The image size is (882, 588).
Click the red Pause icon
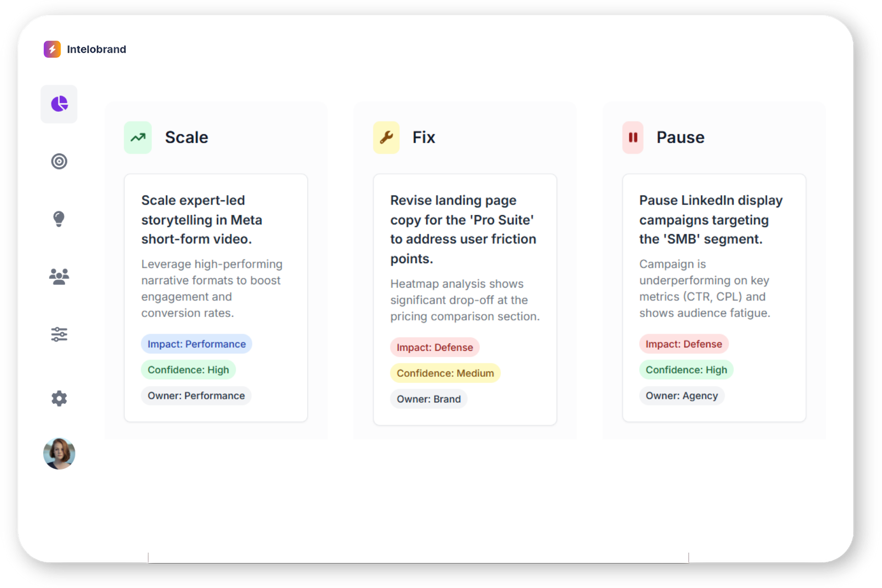[633, 138]
